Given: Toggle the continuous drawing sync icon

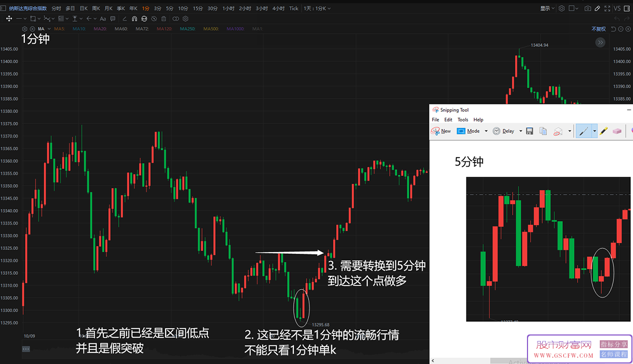Looking at the screenshot, I should [x=144, y=18].
